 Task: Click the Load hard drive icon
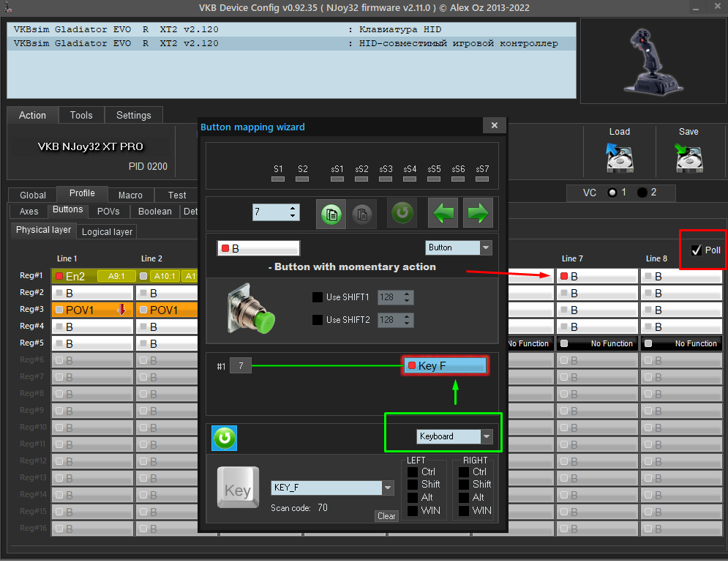coord(620,158)
